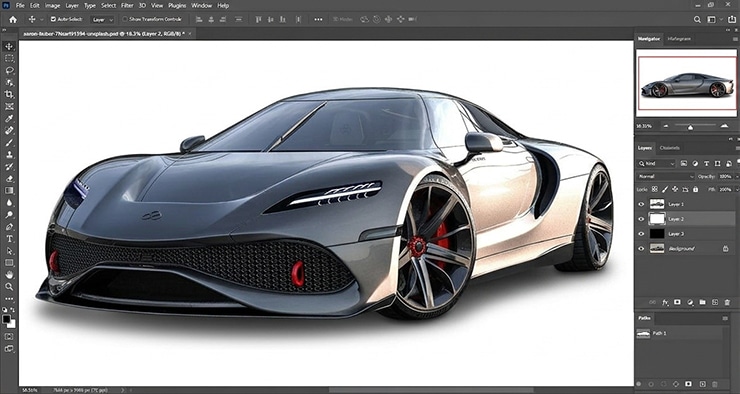Click the Quick Mask mode icon

point(9,336)
